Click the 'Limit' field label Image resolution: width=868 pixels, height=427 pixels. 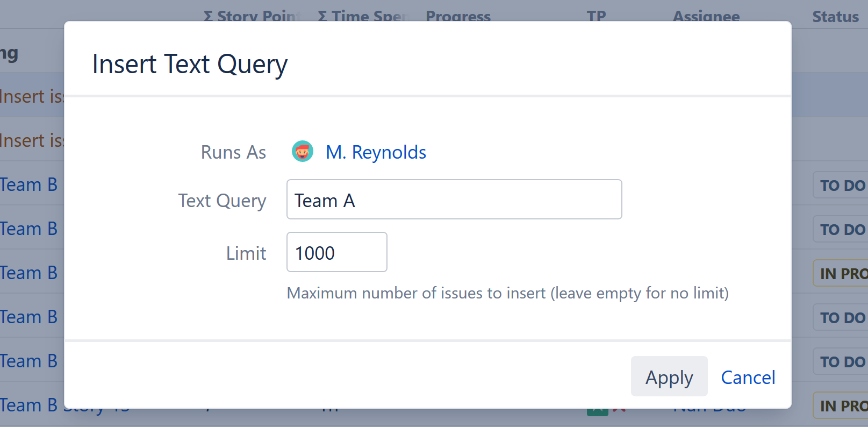(246, 253)
